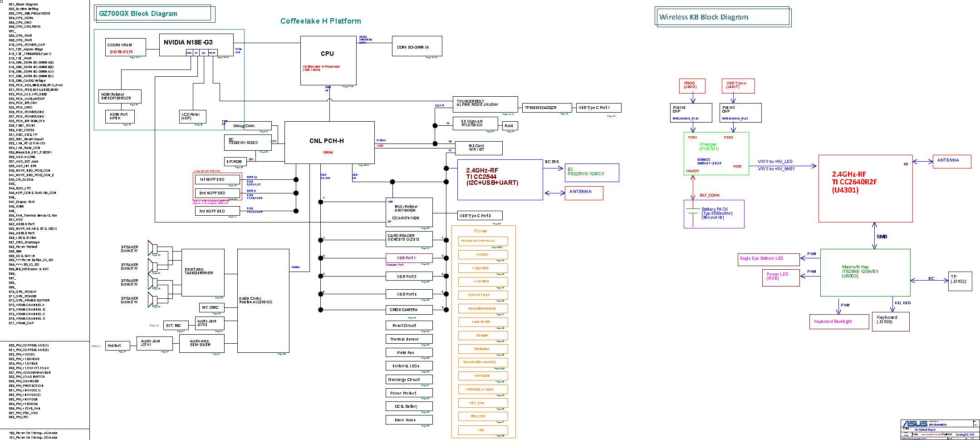Click the bottom speaker symbol
Viewport: 980px width, 440px height.
coord(152,300)
